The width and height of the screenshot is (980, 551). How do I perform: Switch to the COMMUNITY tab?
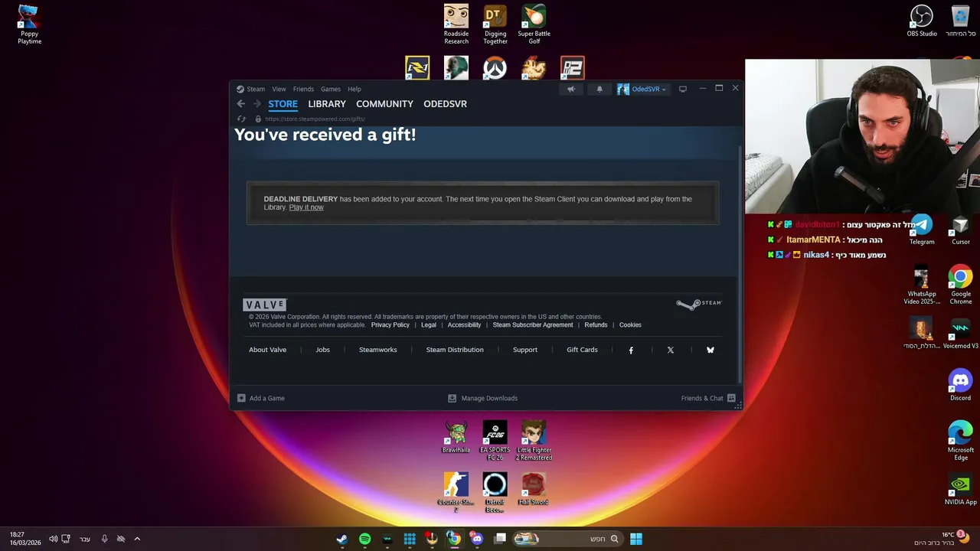(384, 104)
